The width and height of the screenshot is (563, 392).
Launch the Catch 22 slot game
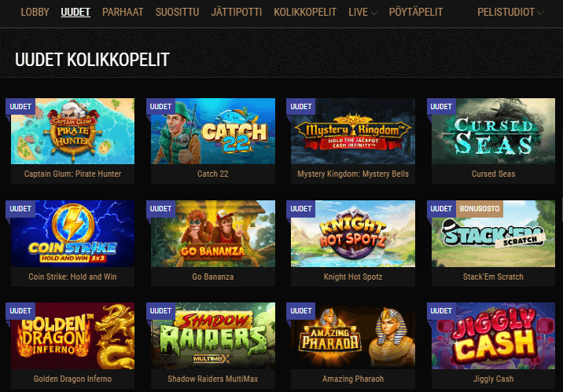pyautogui.click(x=213, y=131)
